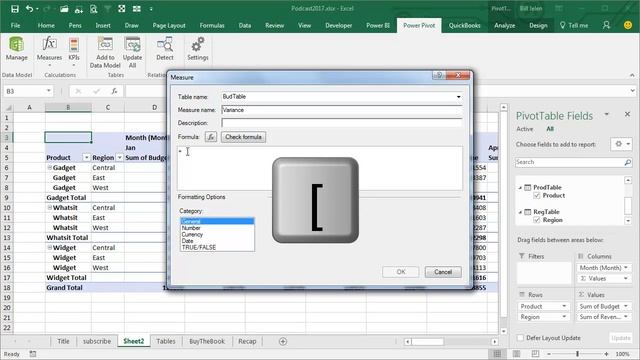The height and width of the screenshot is (360, 640).
Task: Click the search magnifier in fields pane
Action: coord(627,162)
